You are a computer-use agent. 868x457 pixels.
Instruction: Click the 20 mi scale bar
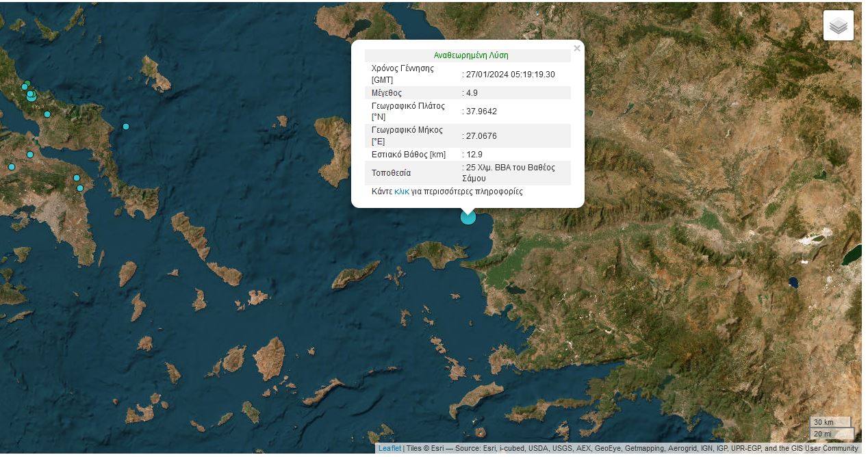pos(830,434)
